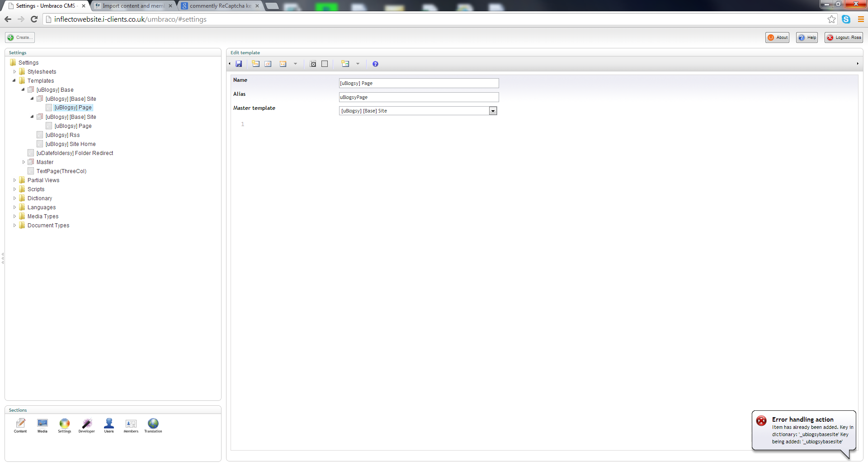Open the Content section
Viewport: 868px width, 470px height.
click(20, 425)
